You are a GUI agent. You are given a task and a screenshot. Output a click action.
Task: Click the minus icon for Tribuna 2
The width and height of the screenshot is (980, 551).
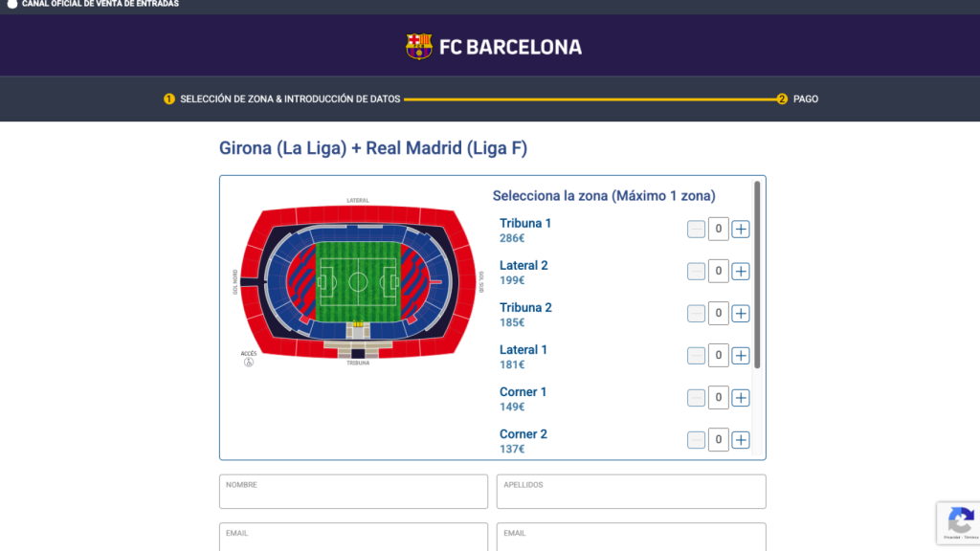[x=695, y=313]
